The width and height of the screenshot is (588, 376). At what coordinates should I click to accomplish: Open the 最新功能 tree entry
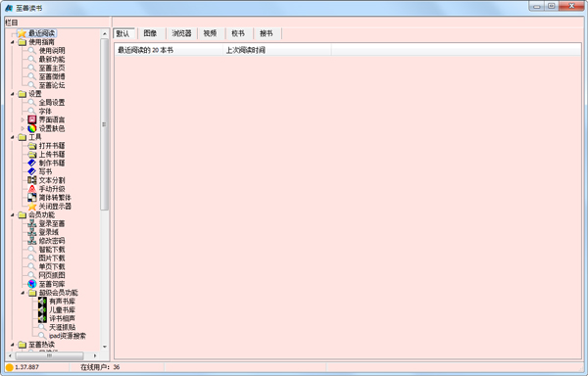coord(52,59)
